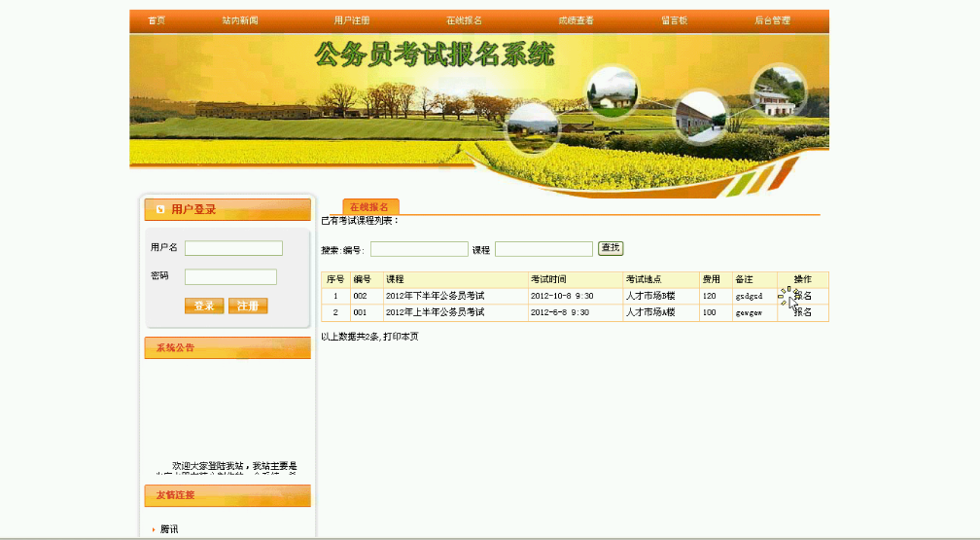This screenshot has height=540, width=980.
Task: Go to 站内新闻 page
Action: [240, 20]
